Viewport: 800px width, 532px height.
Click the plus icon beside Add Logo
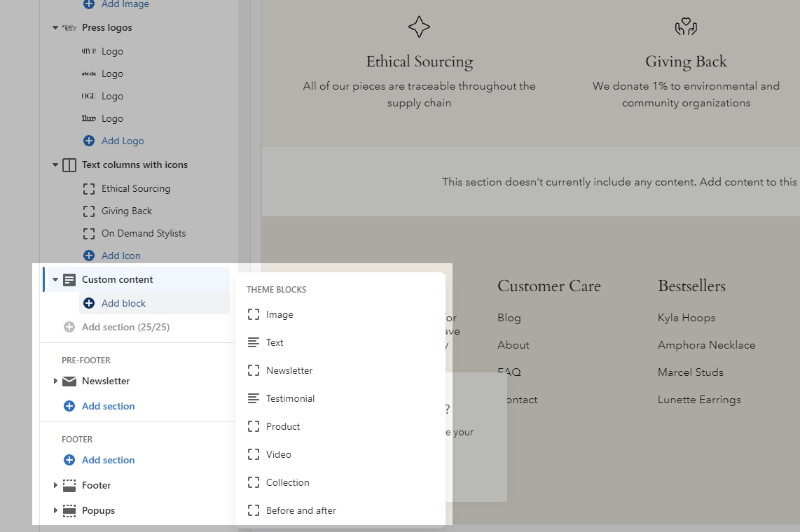tap(89, 141)
